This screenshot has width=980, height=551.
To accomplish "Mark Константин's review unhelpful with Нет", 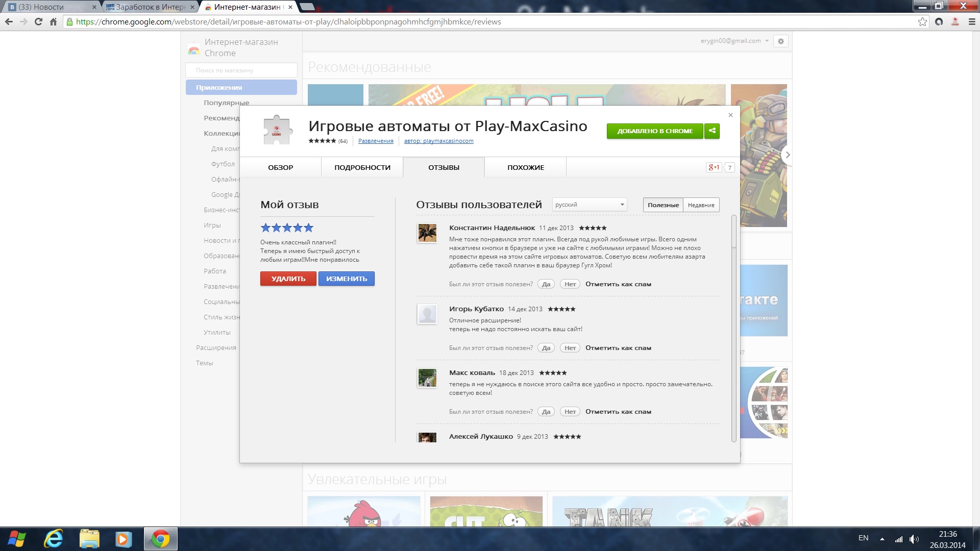I will click(x=570, y=284).
